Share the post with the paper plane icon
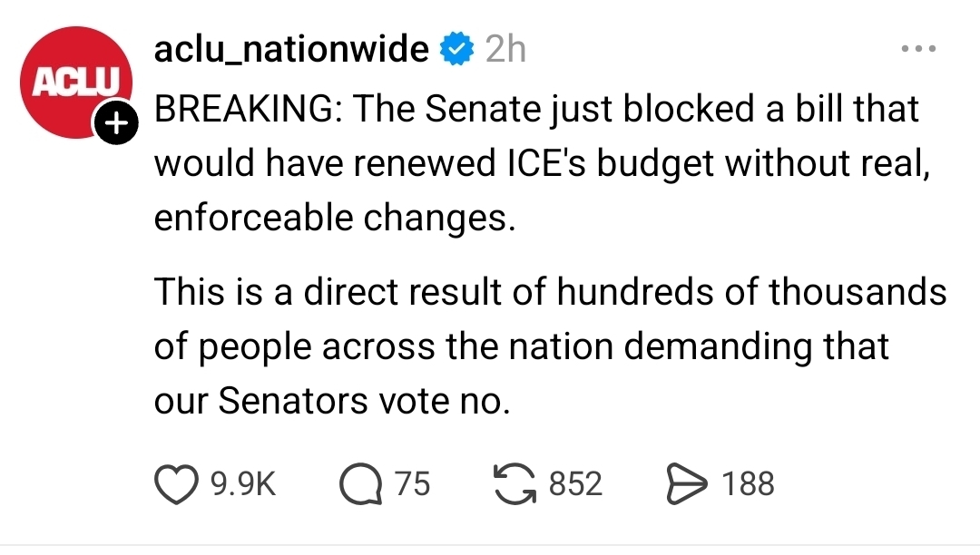The width and height of the screenshot is (980, 555). 688,483
